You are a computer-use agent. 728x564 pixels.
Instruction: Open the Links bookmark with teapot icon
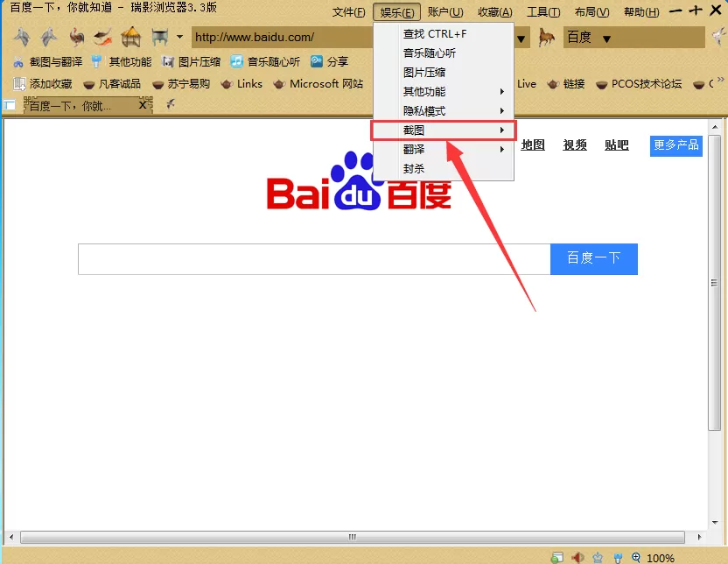tap(241, 84)
